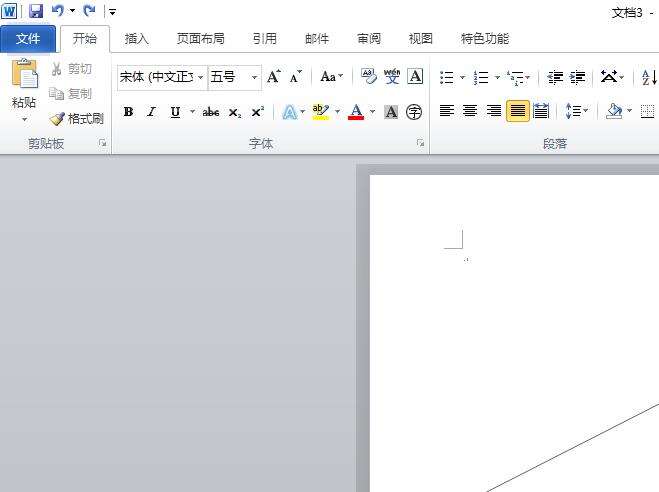The image size is (659, 492).
Task: Toggle Justify paragraph alignment
Action: tap(517, 111)
